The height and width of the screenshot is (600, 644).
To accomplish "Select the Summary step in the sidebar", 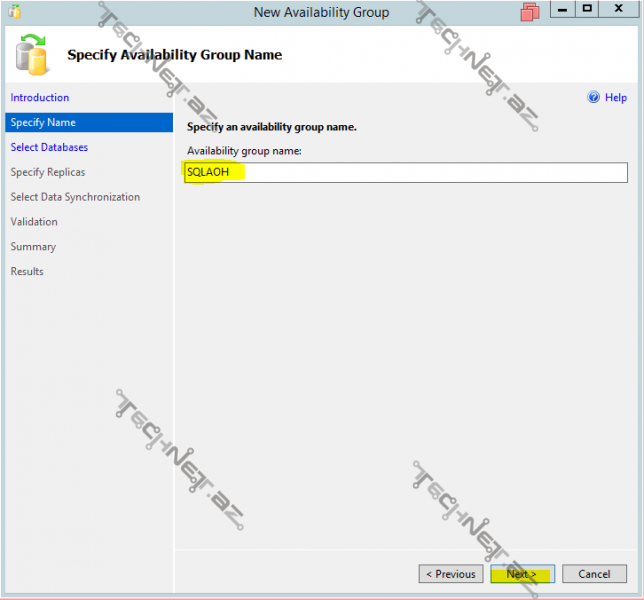I will 33,247.
